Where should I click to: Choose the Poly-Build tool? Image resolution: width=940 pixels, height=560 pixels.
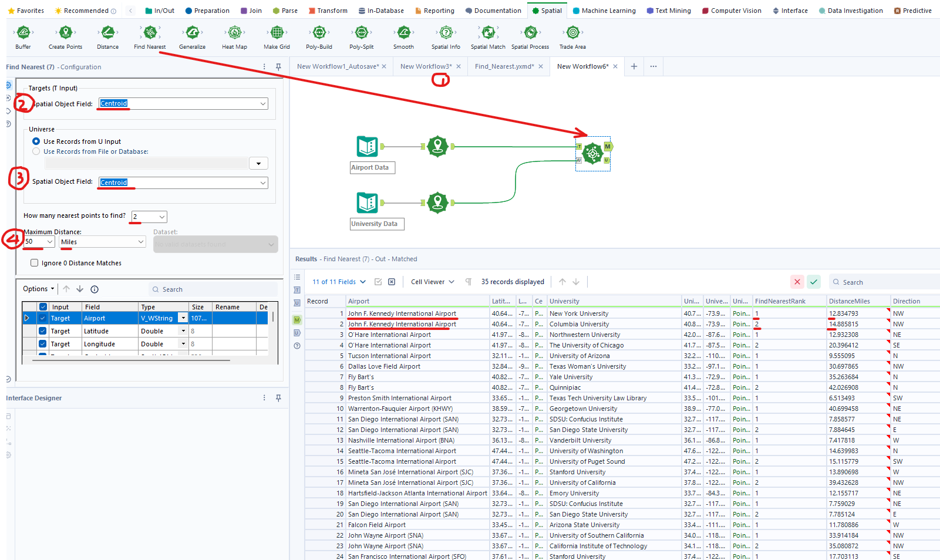[x=319, y=33]
